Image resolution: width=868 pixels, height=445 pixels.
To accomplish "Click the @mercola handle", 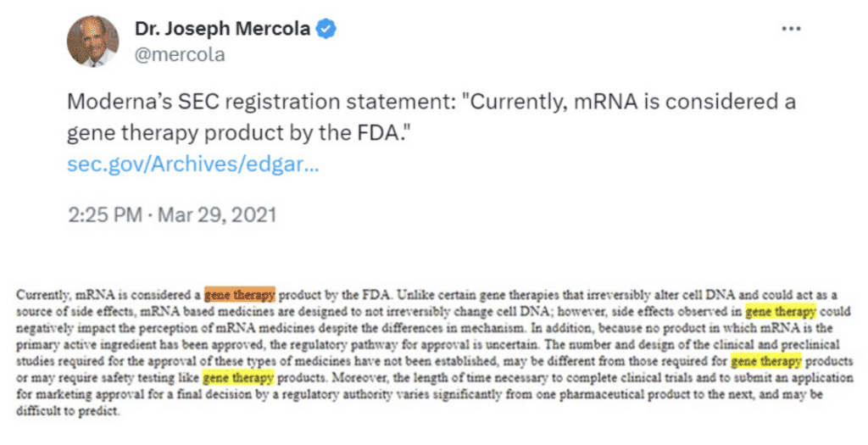I will [x=180, y=55].
